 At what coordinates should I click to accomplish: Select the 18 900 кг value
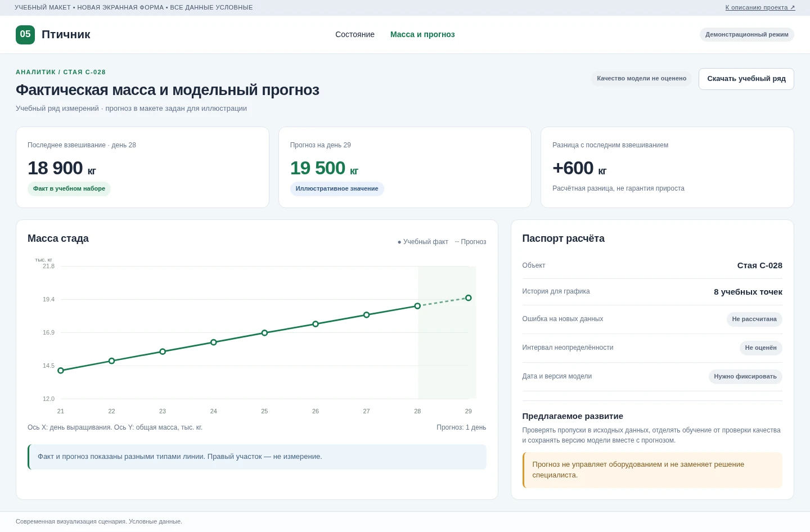pos(62,168)
